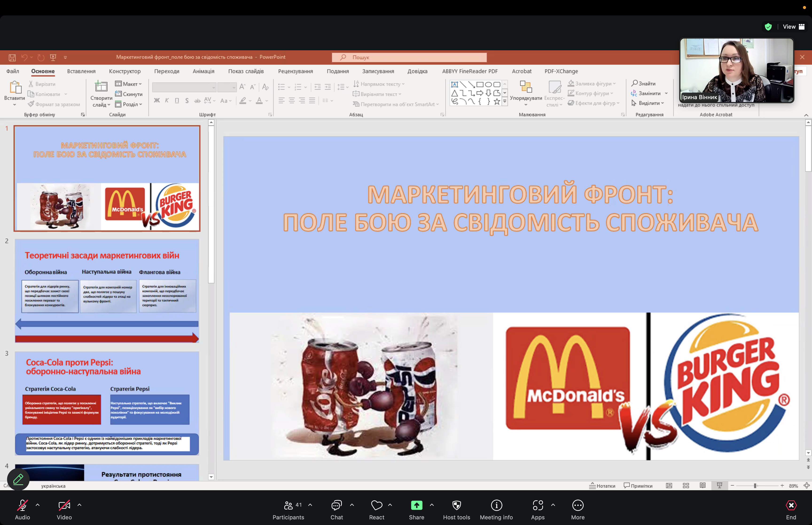The width and height of the screenshot is (812, 525).
Task: Click the slide sorter view icon
Action: click(x=686, y=486)
